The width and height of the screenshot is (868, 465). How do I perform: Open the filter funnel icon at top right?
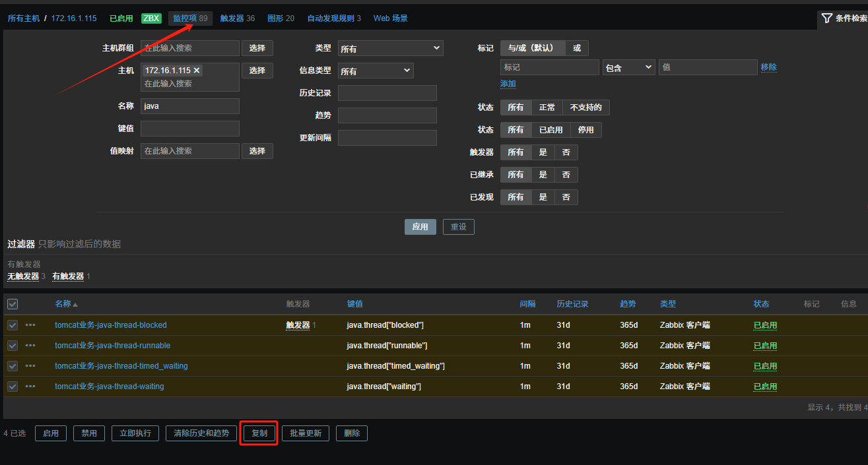click(826, 18)
